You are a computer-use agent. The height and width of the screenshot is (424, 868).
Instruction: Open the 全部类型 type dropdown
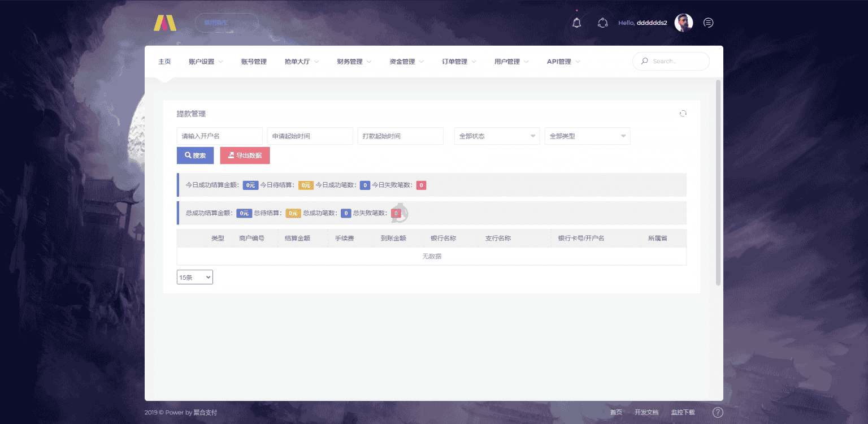click(587, 136)
